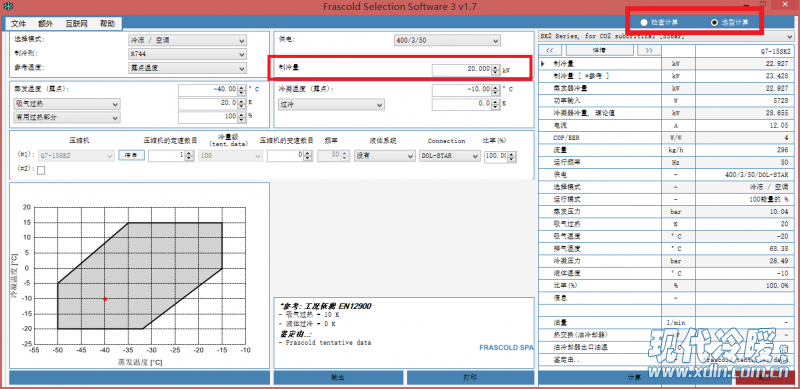Select the COP/EER row label
Viewport: 800px width, 389px height.
pyautogui.click(x=565, y=137)
